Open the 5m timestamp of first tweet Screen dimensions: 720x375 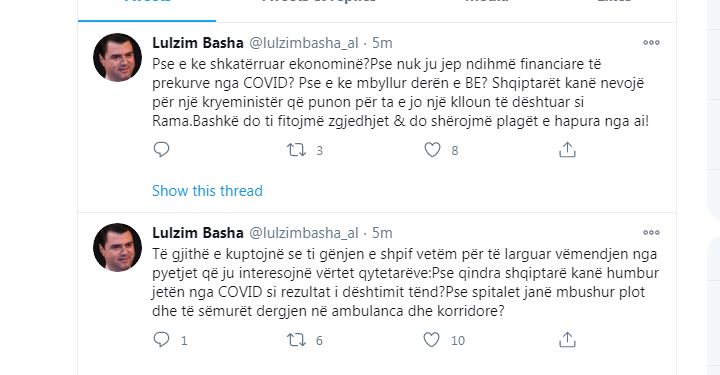click(382, 43)
